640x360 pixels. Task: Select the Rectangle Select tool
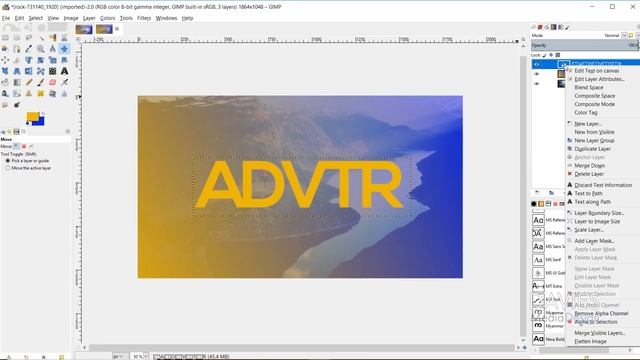5,38
